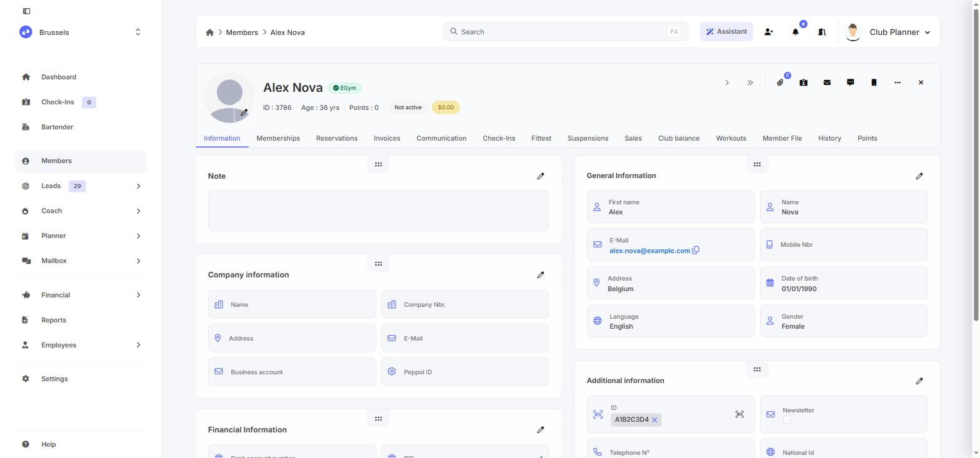This screenshot has height=458, width=980.
Task: Click the Assistant button
Action: pyautogui.click(x=726, y=32)
